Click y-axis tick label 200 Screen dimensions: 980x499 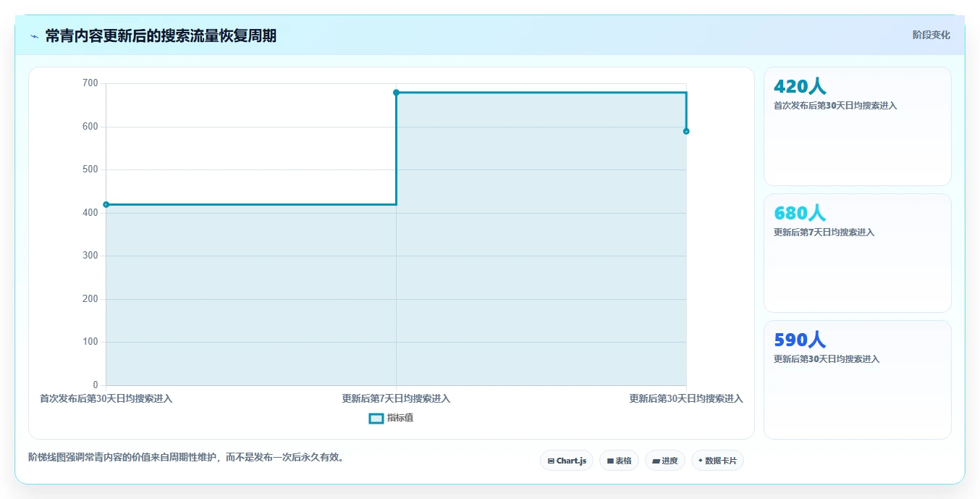(90, 299)
